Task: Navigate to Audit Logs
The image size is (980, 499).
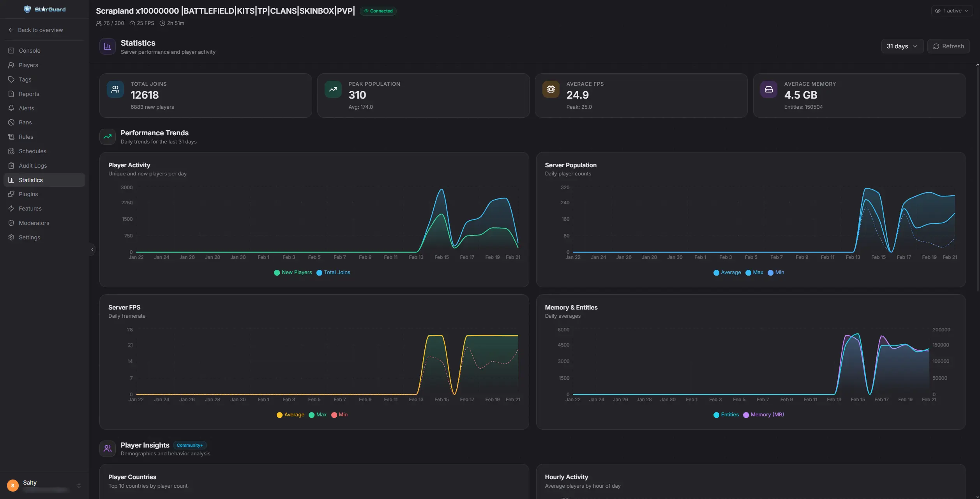Action: point(33,165)
